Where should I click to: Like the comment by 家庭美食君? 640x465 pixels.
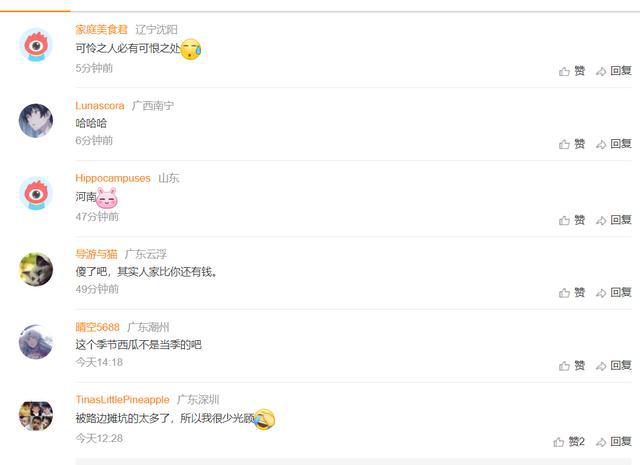[x=572, y=71]
